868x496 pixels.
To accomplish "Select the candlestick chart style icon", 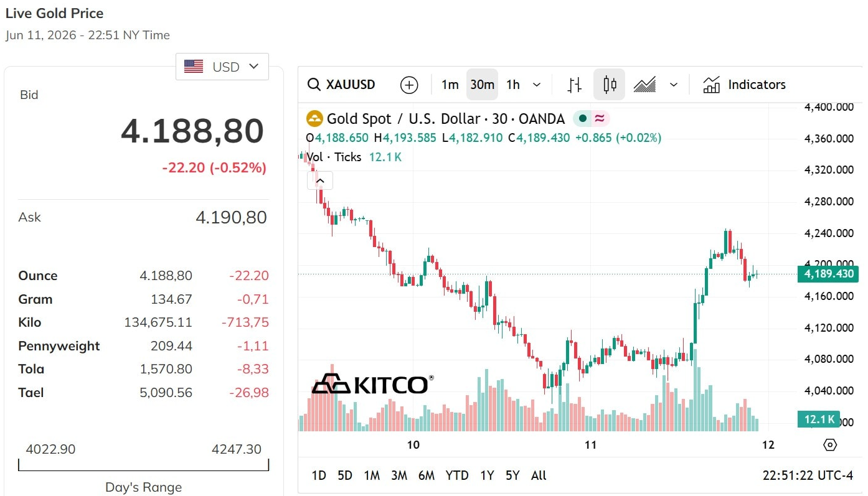I will click(x=609, y=85).
